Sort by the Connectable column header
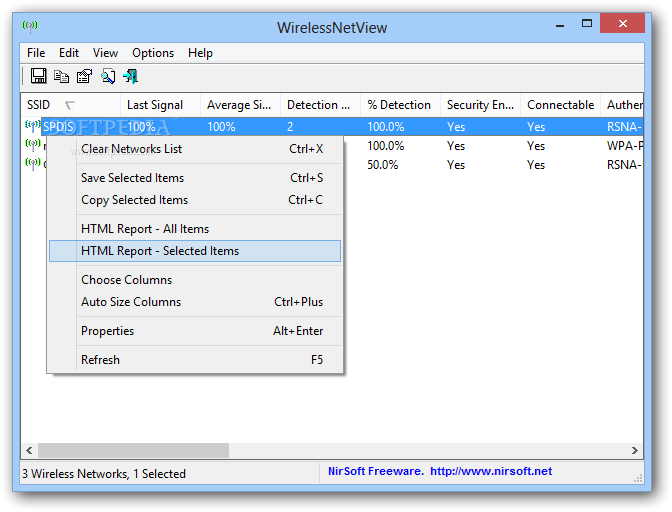Screen dimensions: 672x512 pos(561,105)
